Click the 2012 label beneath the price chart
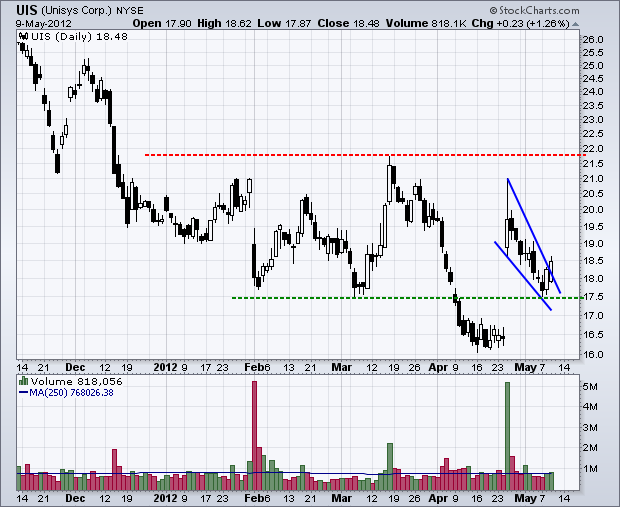Viewport: 620px width, 507px height. click(x=165, y=367)
